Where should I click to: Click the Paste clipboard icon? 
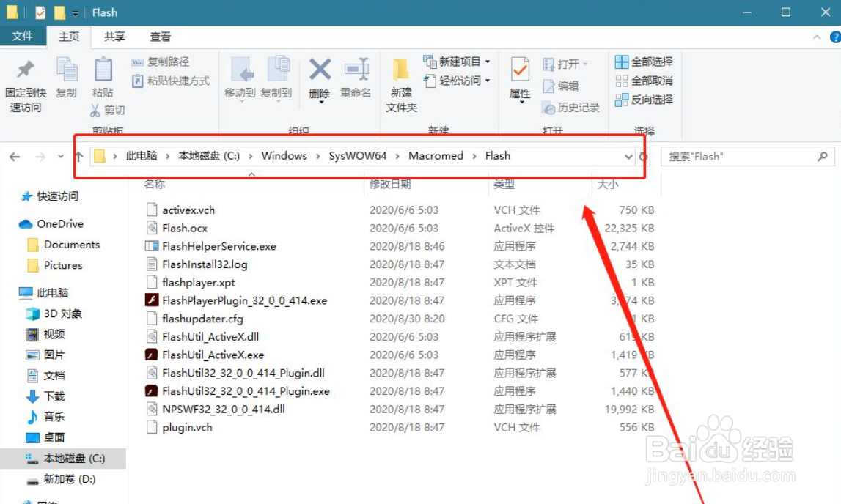click(103, 70)
